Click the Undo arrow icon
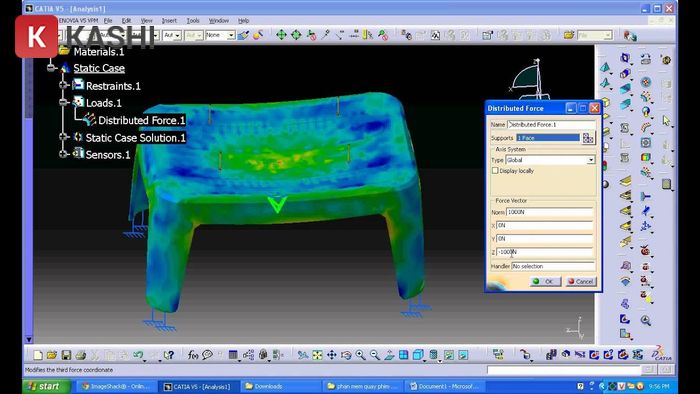700x394 pixels. click(138, 355)
